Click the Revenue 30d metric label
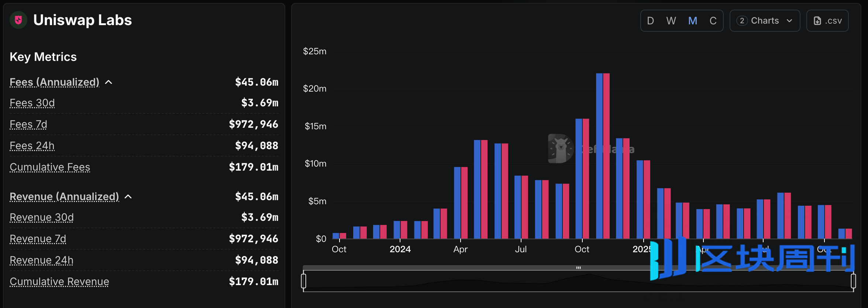 (x=42, y=218)
